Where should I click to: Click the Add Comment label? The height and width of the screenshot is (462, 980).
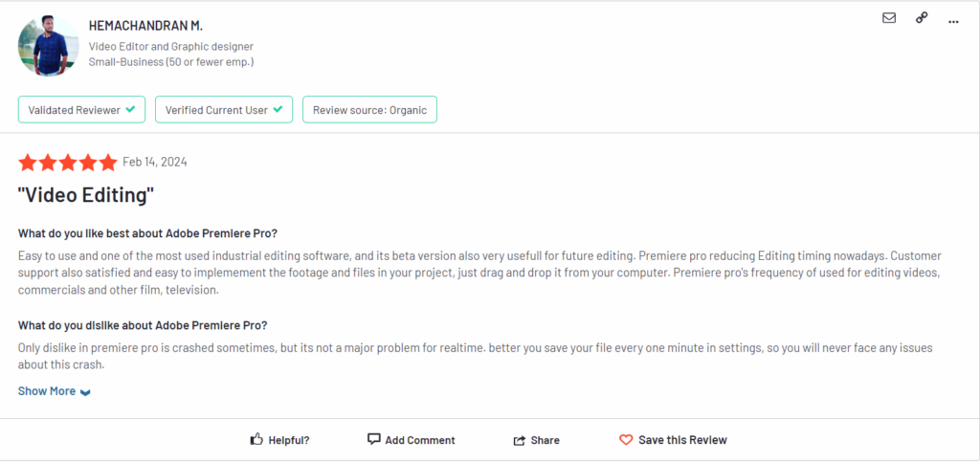[x=420, y=440]
